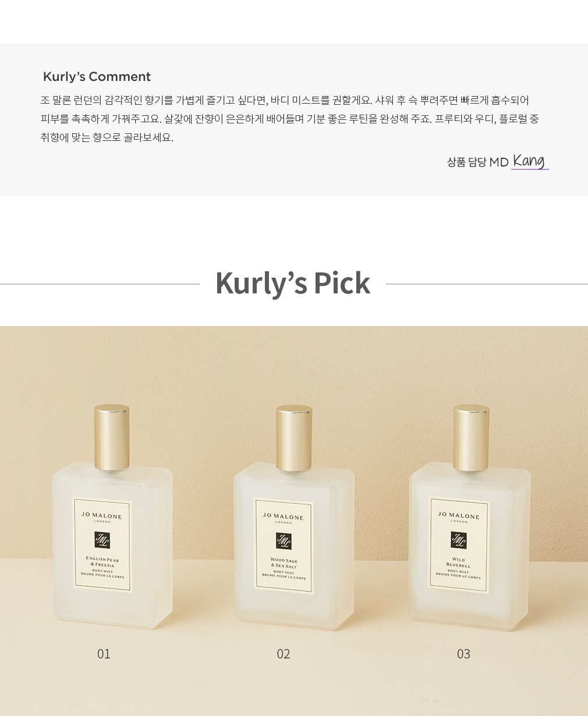Click the 상품 담당 MD label
Image resolution: width=588 pixels, height=716 pixels.
pos(478,162)
